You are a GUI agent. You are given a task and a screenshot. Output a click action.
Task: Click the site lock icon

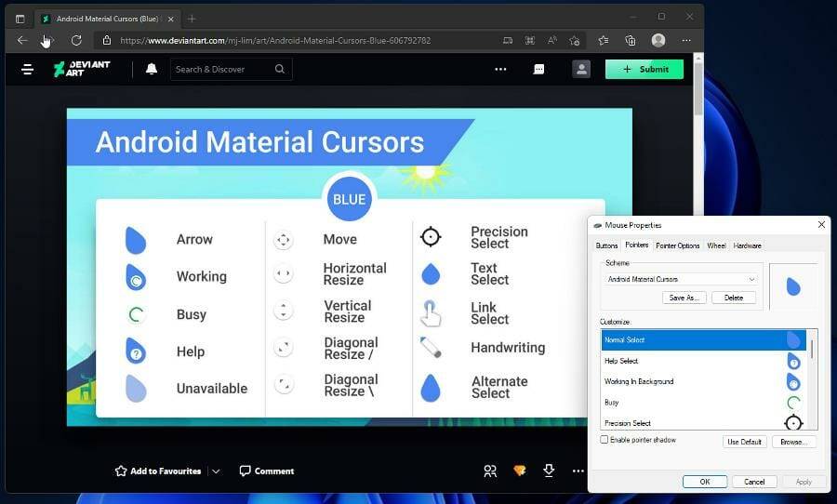(x=107, y=40)
